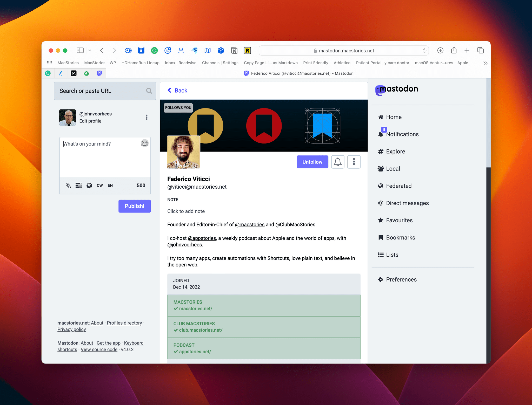Open the Grammarly extension icon

coord(154,51)
